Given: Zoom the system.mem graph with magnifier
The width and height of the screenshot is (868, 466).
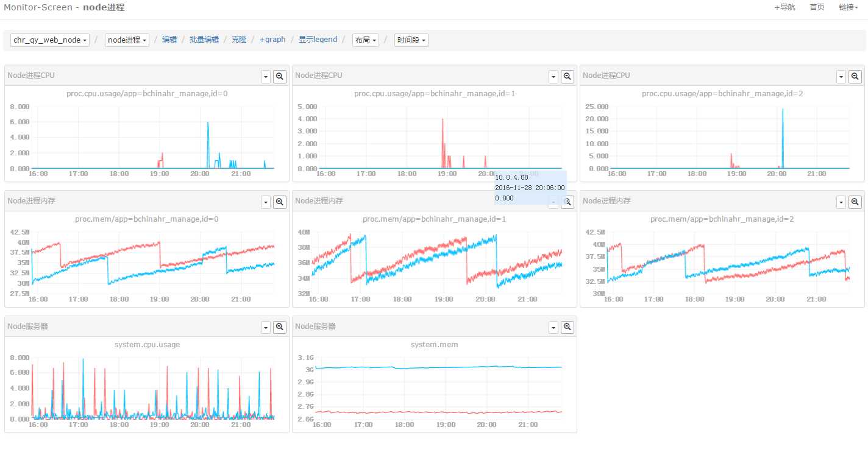Looking at the screenshot, I should [567, 328].
